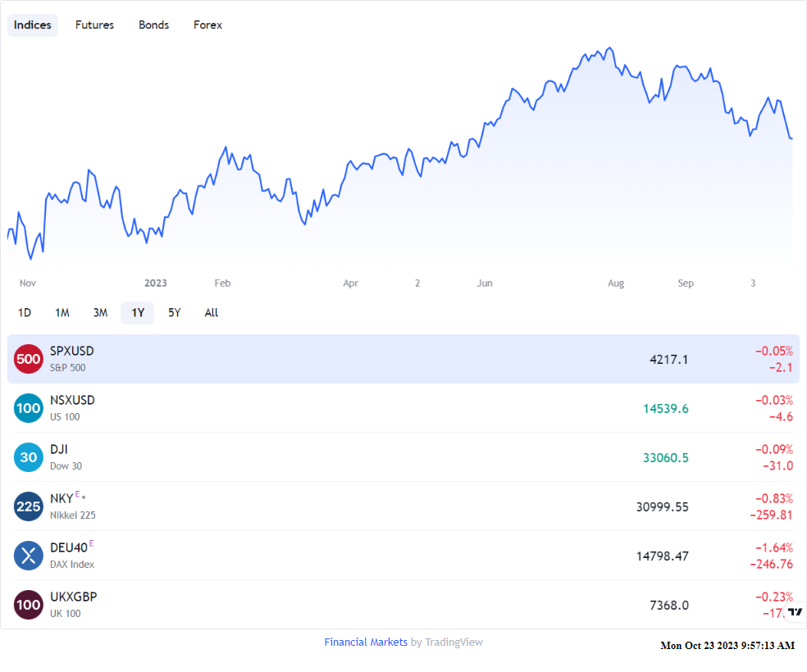The width and height of the screenshot is (807, 672).
Task: Select the 5Y time range
Action: [x=175, y=312]
